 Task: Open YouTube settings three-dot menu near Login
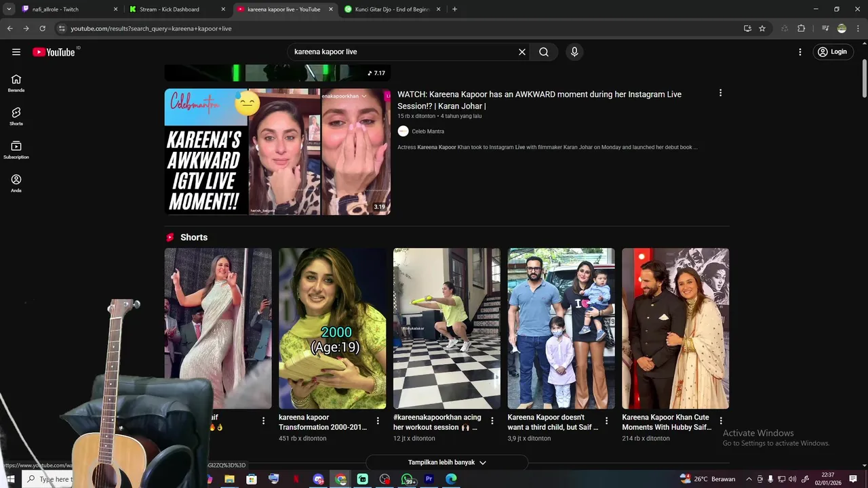(x=800, y=52)
